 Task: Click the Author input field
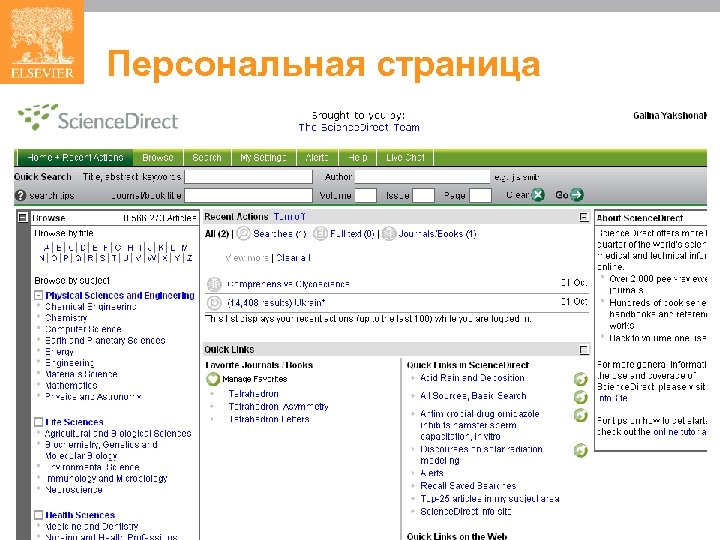(422, 177)
